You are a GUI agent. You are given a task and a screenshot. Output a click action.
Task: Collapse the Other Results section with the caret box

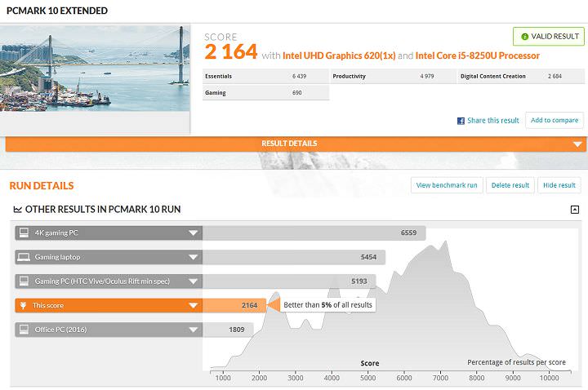[575, 210]
